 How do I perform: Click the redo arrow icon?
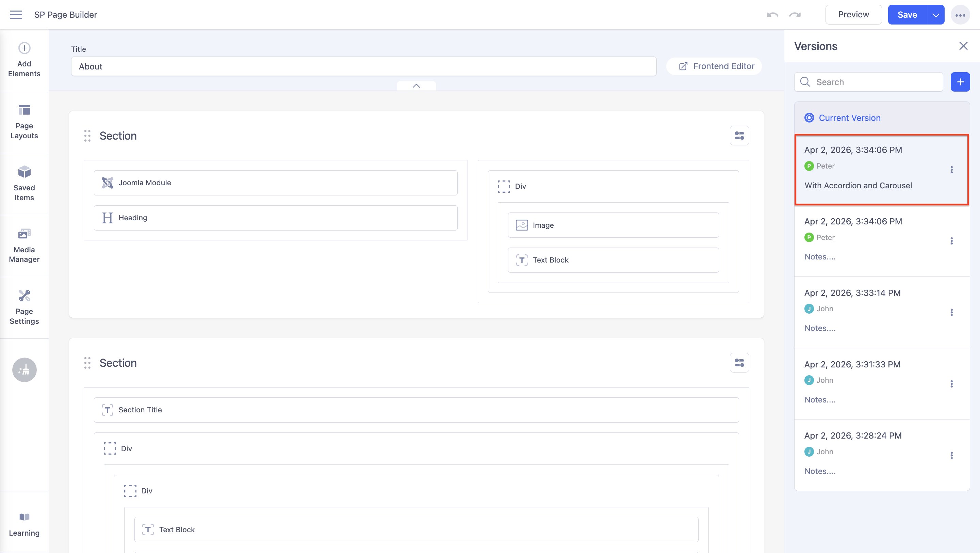click(x=795, y=15)
